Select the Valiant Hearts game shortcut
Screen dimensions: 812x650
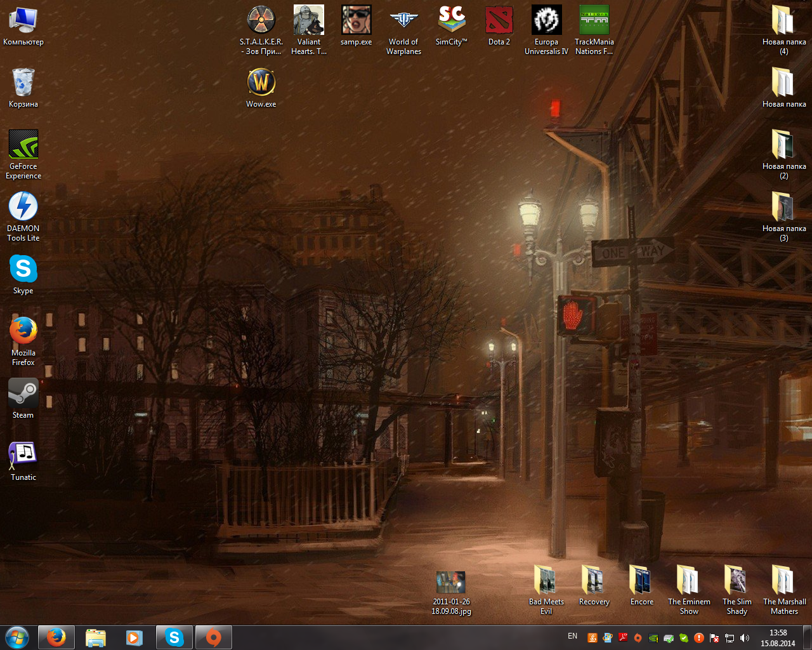click(309, 30)
